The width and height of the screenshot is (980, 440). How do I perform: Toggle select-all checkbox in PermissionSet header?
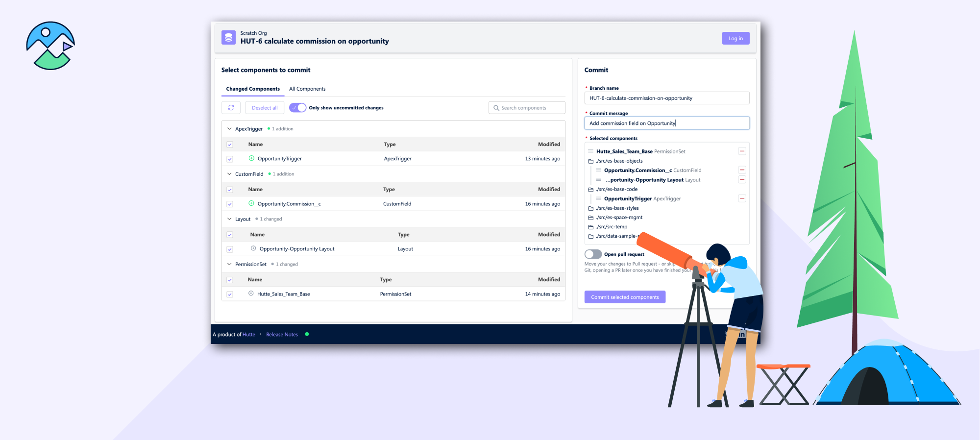tap(230, 280)
